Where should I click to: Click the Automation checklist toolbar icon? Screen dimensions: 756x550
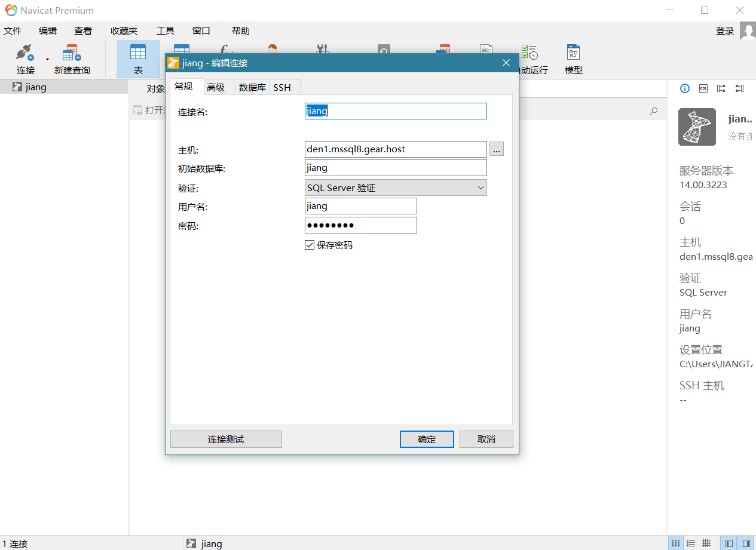(x=529, y=53)
